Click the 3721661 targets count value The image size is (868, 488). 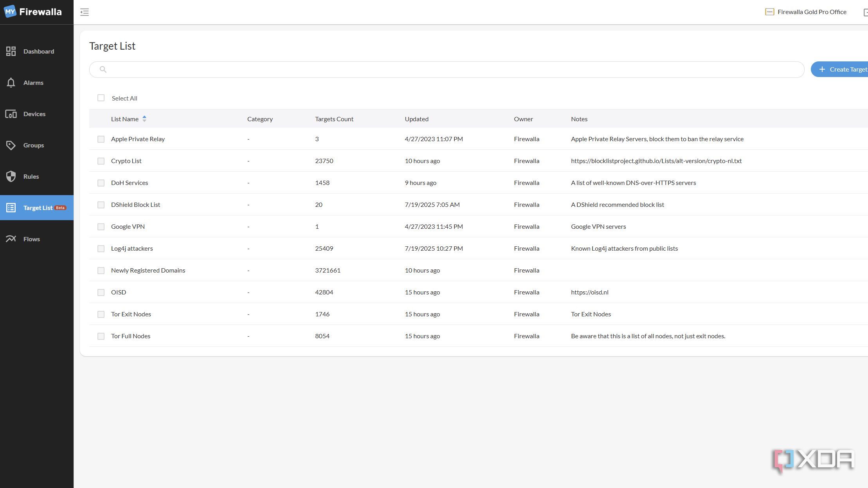coord(328,270)
